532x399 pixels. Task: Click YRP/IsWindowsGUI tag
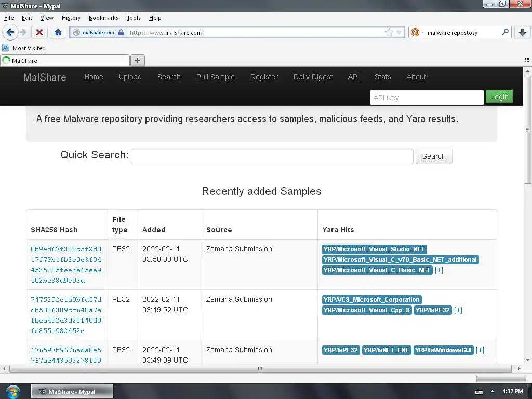[443, 350]
